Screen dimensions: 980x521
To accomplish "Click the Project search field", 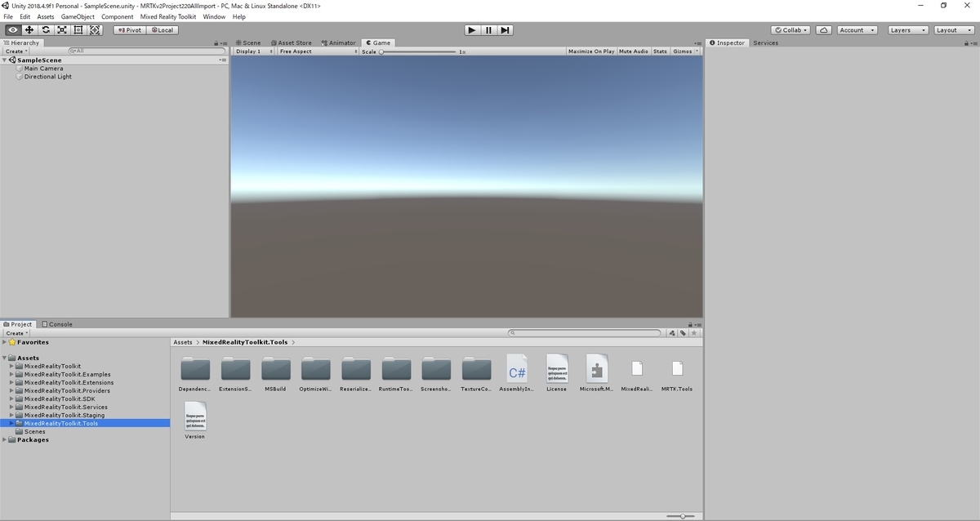I will click(584, 333).
